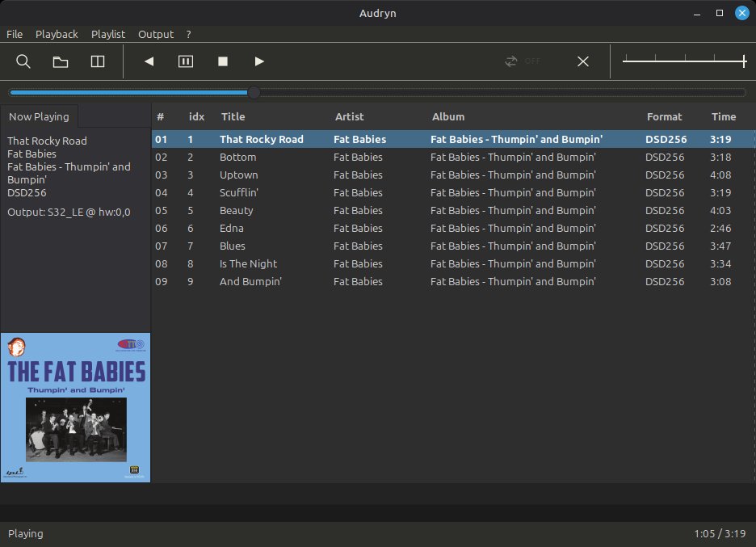Select the track 'Scufflin''
The height and width of the screenshot is (547, 756).
coord(453,192)
